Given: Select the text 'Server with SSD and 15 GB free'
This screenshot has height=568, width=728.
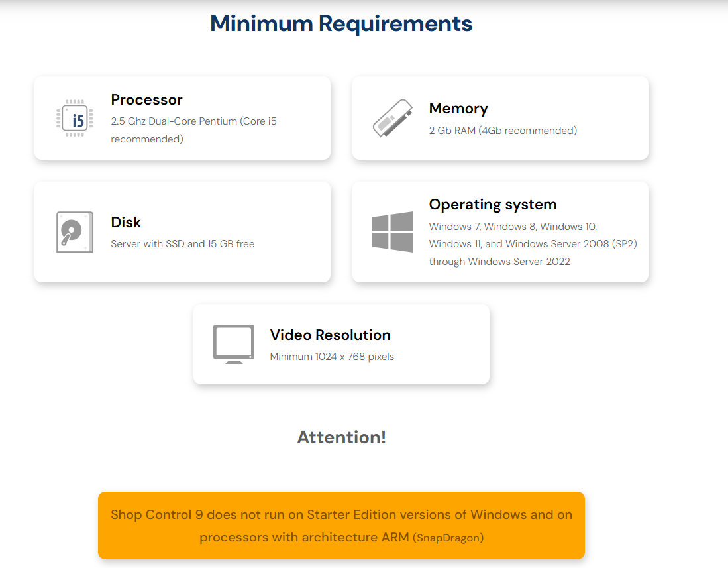Looking at the screenshot, I should (x=182, y=244).
